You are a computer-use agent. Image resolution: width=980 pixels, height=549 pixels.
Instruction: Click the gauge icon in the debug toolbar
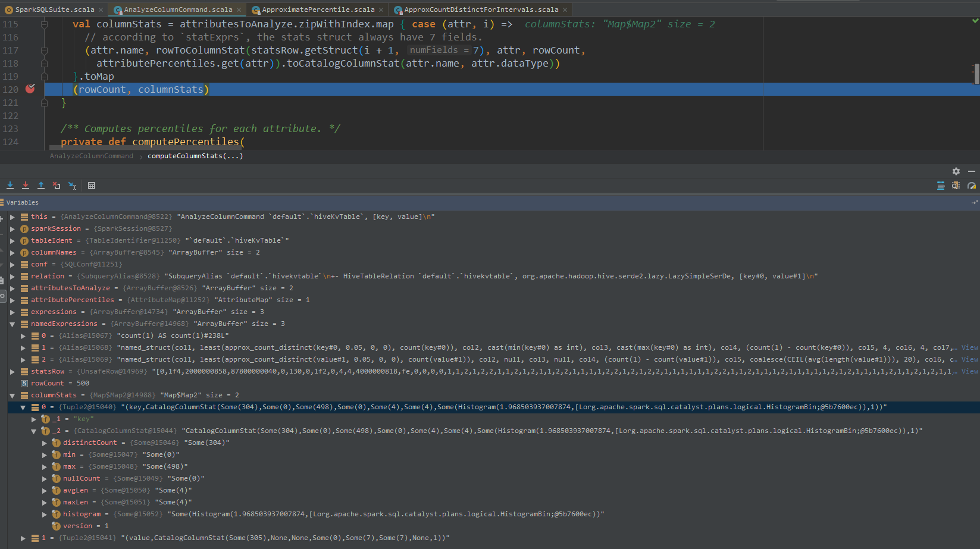[972, 186]
